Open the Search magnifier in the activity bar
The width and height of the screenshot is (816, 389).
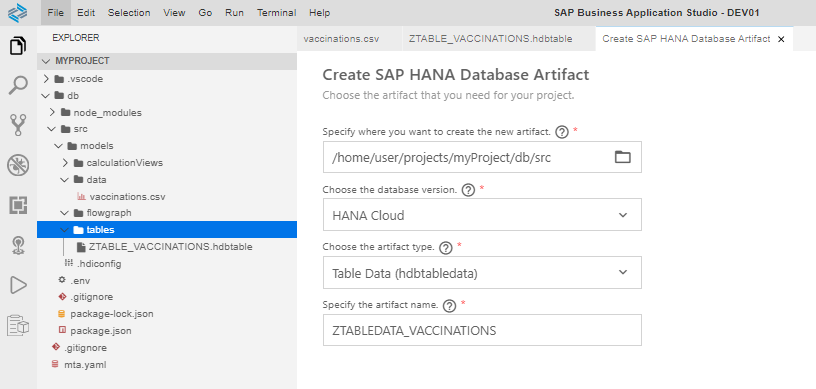(18, 85)
